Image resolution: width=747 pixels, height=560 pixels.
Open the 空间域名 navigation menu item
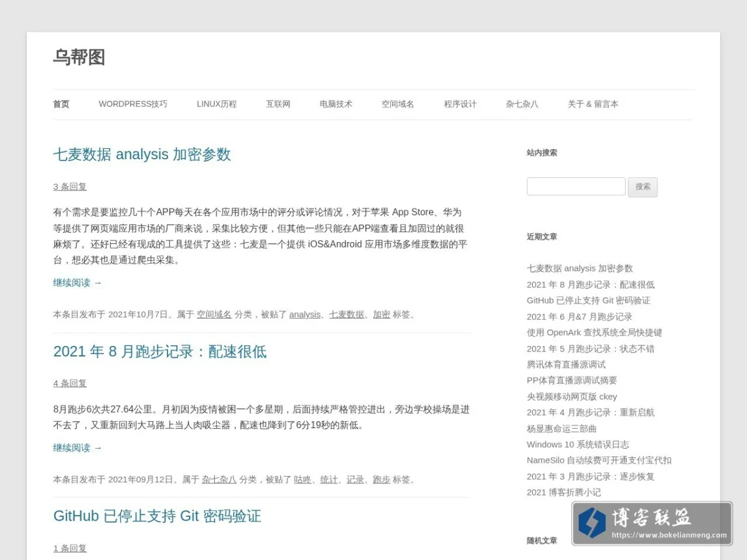tap(398, 104)
